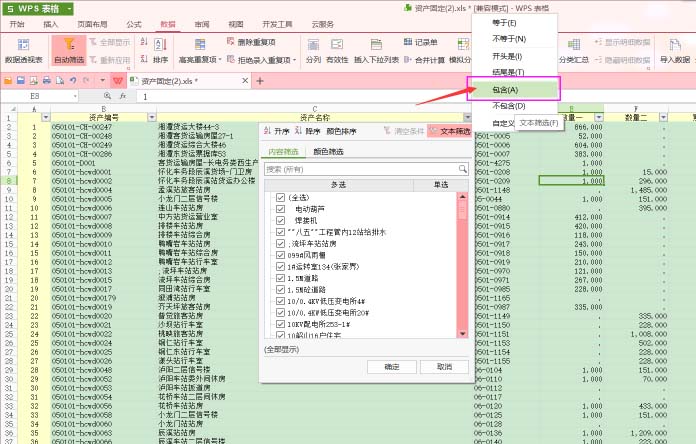The height and width of the screenshot is (444, 696).
Task: Click the filter search input box
Action: [x=366, y=169]
